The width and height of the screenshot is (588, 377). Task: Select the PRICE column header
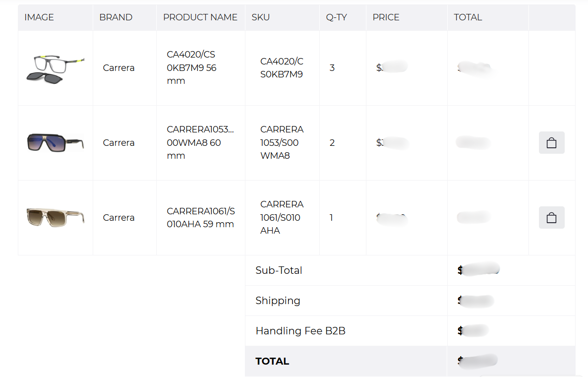tap(386, 17)
